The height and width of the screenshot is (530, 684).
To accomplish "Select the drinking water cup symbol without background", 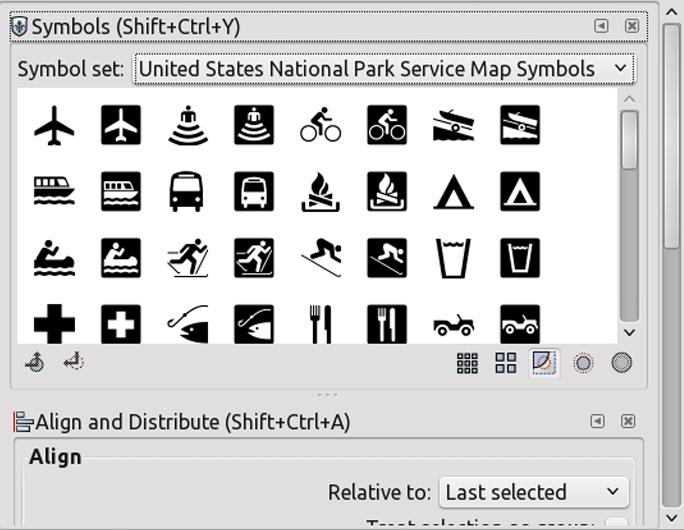I will pos(453,258).
